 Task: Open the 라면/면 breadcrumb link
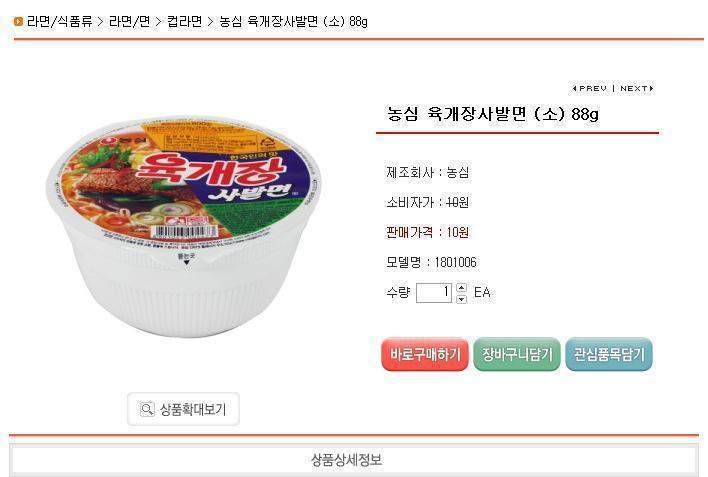pos(128,21)
